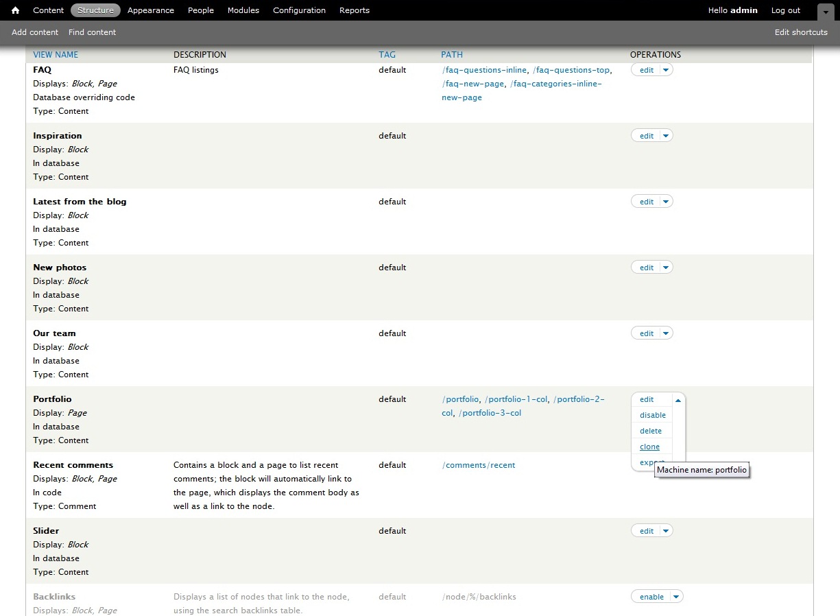This screenshot has height=616, width=840.
Task: Click Log out in the top bar
Action: click(785, 10)
